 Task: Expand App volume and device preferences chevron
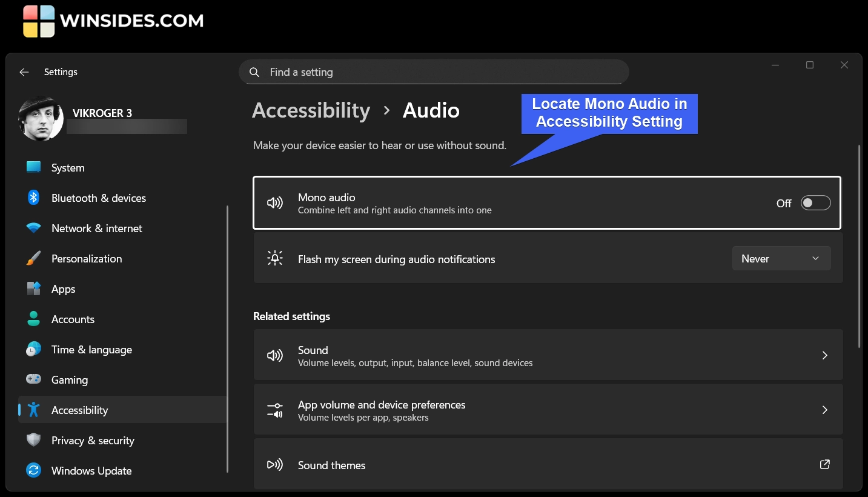pos(824,410)
